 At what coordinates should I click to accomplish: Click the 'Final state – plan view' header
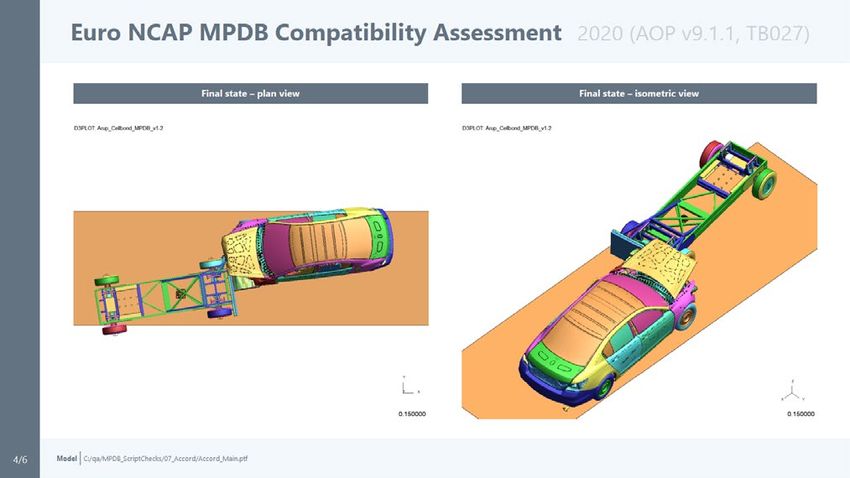tap(250, 93)
